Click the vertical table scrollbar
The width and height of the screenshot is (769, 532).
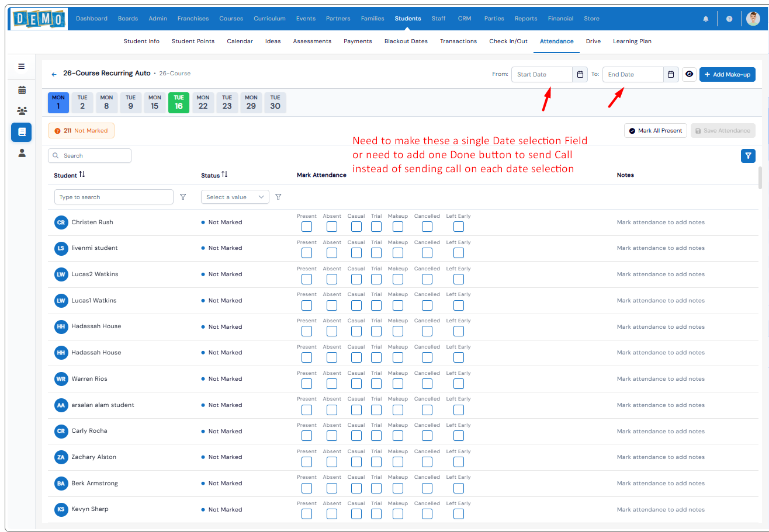click(760, 178)
